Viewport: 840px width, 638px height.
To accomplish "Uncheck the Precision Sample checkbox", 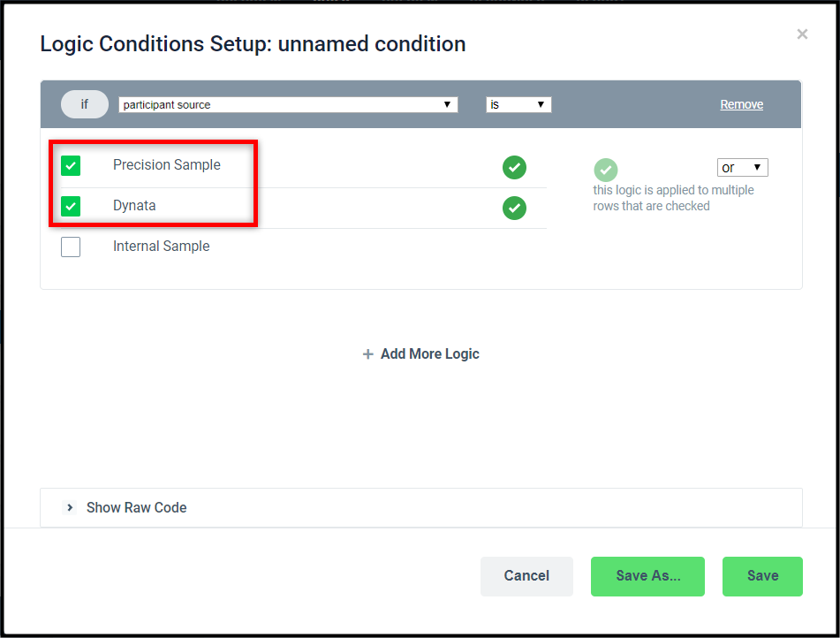I will (x=71, y=165).
